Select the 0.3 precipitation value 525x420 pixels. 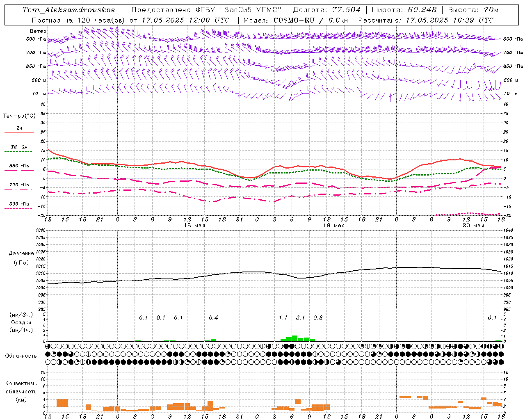click(x=318, y=317)
